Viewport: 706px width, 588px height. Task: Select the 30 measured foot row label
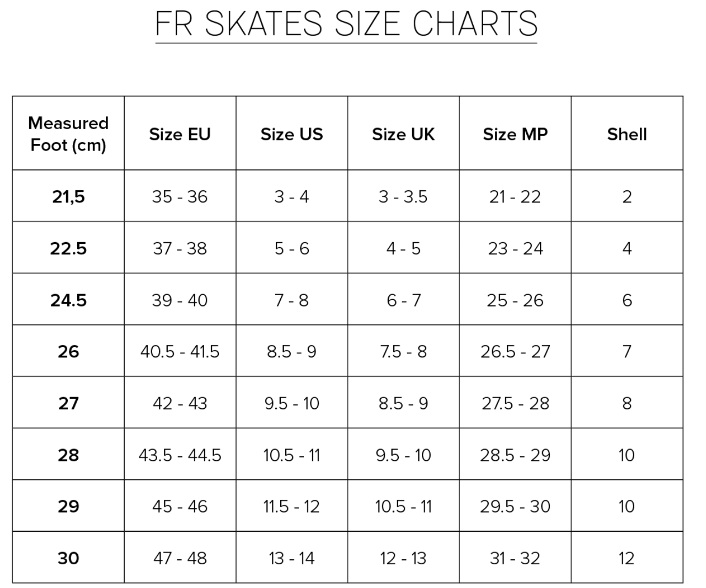[68, 558]
